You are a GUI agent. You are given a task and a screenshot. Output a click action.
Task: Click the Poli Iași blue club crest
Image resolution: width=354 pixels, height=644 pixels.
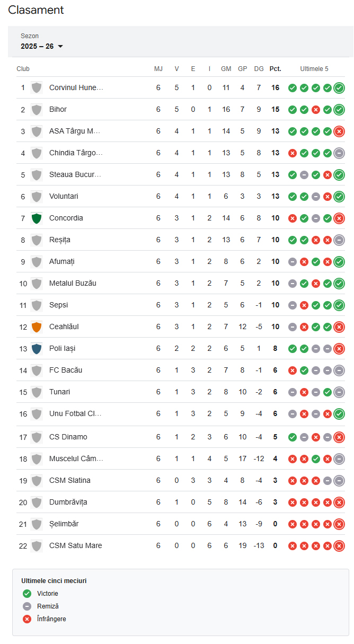pyautogui.click(x=37, y=348)
